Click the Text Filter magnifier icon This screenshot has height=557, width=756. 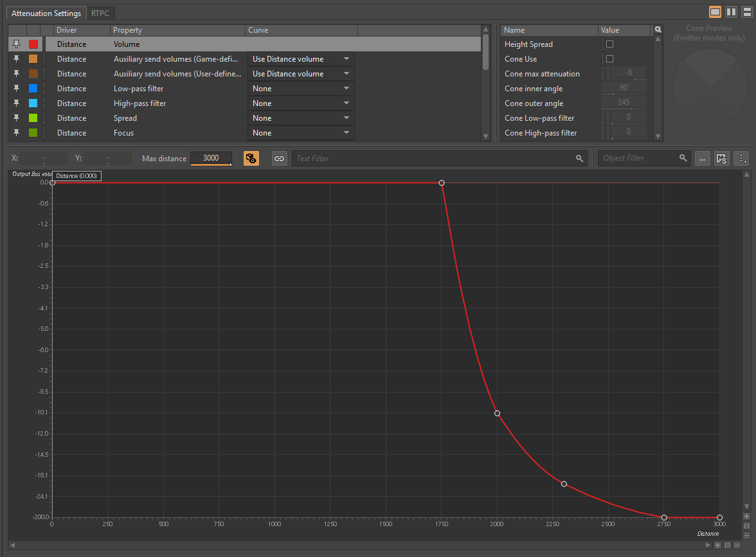pos(579,159)
